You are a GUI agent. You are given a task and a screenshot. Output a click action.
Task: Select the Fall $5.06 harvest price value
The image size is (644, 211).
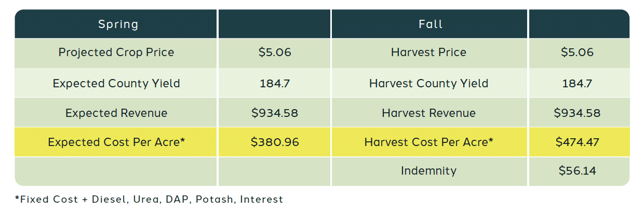click(x=579, y=53)
